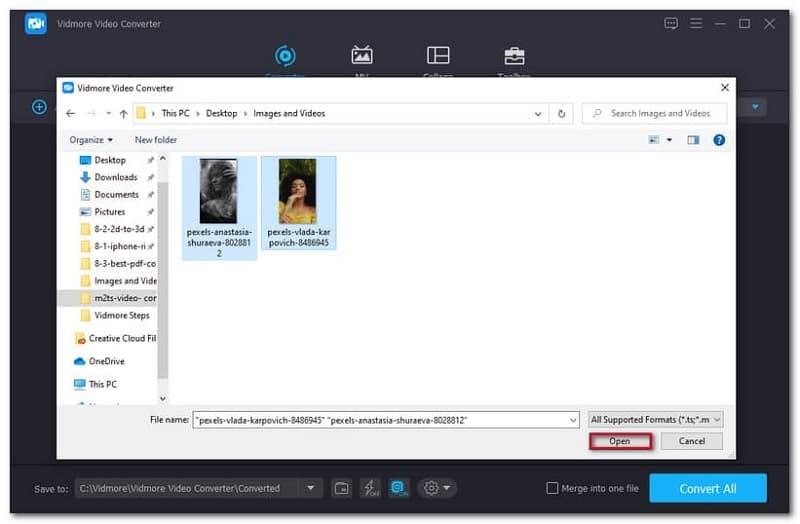Click the Open button
This screenshot has height=524, width=800.
pyautogui.click(x=619, y=441)
